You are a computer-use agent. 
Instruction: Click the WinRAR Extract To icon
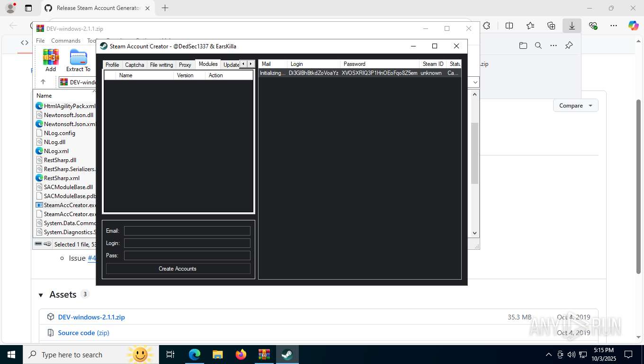click(x=78, y=60)
